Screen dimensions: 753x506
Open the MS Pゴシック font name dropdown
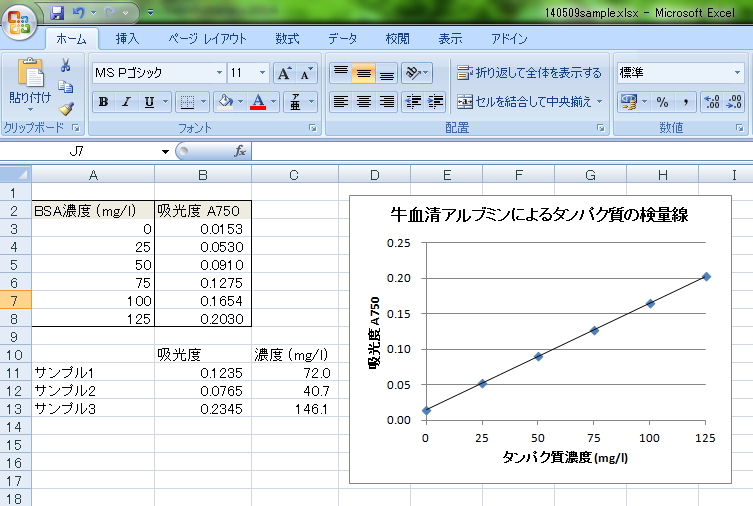point(219,73)
